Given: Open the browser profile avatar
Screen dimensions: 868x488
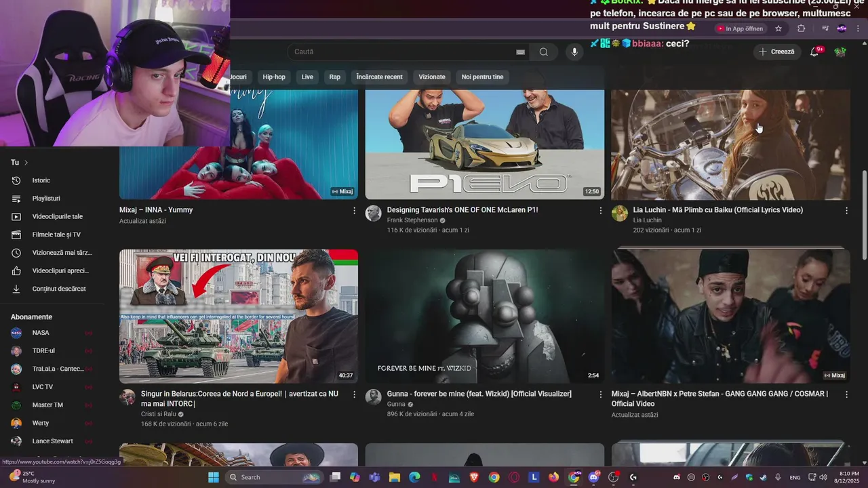Looking at the screenshot, I should coord(842,28).
